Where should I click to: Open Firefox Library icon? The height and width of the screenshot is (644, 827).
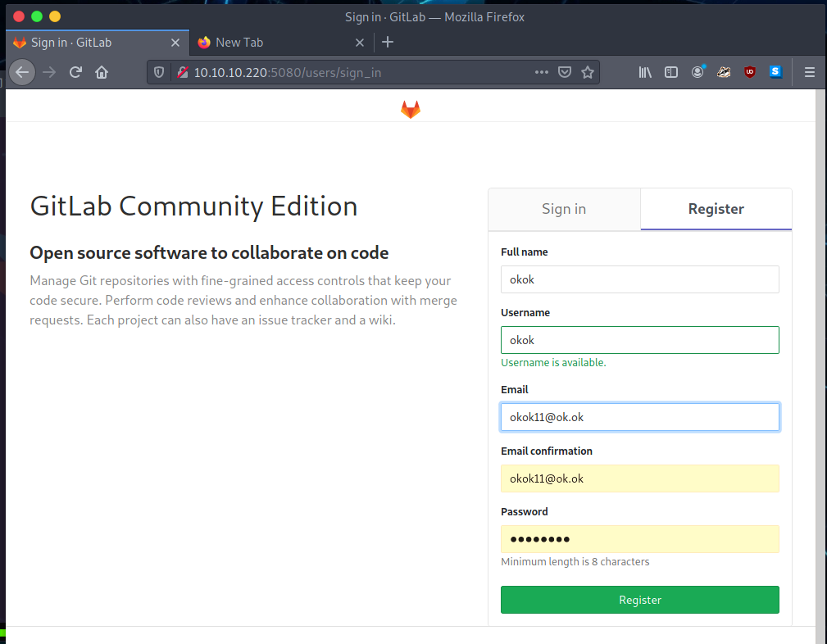pyautogui.click(x=645, y=72)
